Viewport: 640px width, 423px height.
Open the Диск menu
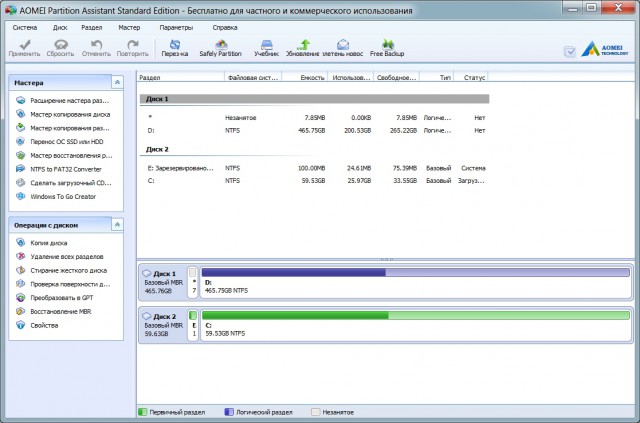coord(60,28)
